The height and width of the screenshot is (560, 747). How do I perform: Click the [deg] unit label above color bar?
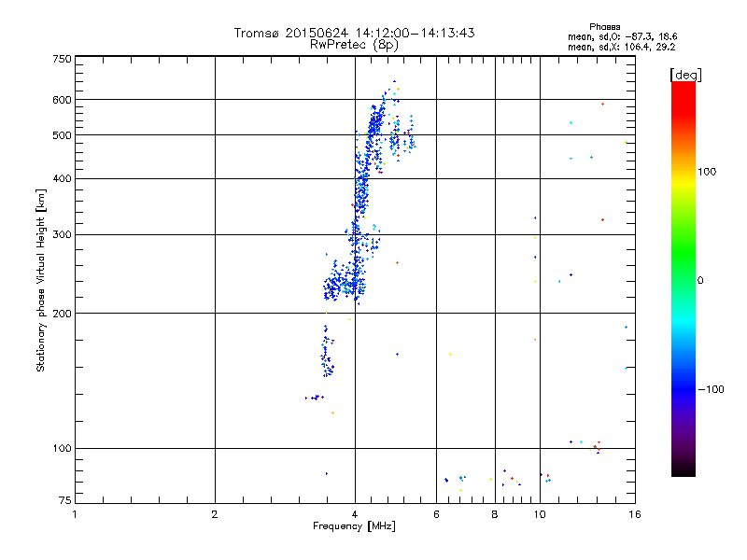685,75
